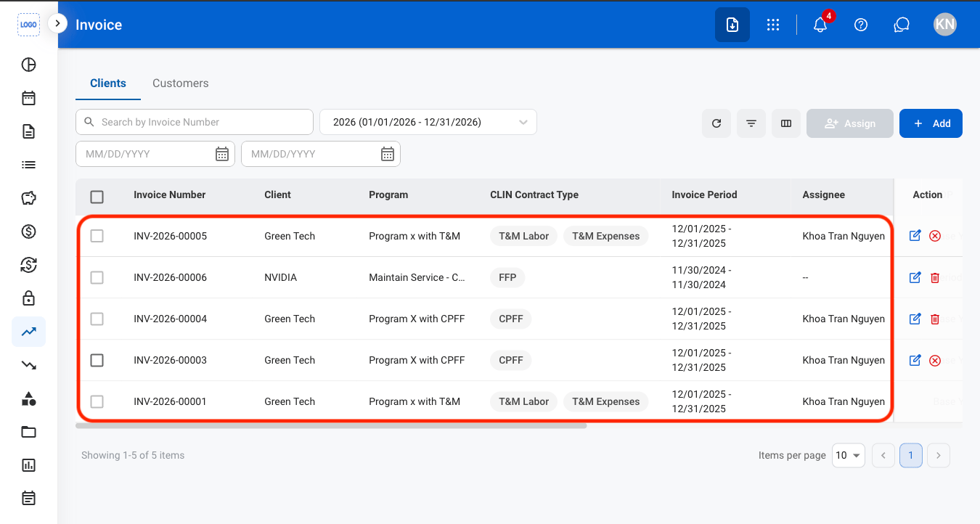Viewport: 980px width, 524px height.
Task: Check the box for INV-2026-00003
Action: [97, 360]
